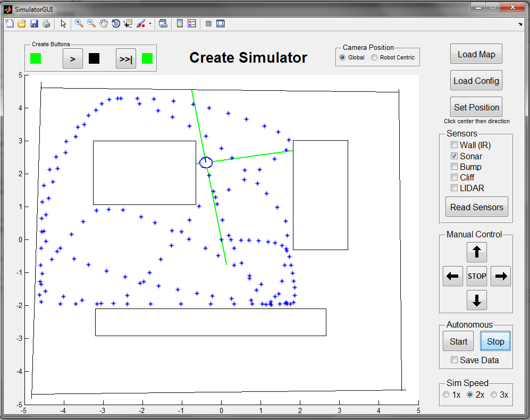This screenshot has width=530, height=420.
Task: Open file using the folder icon
Action: [x=22, y=23]
